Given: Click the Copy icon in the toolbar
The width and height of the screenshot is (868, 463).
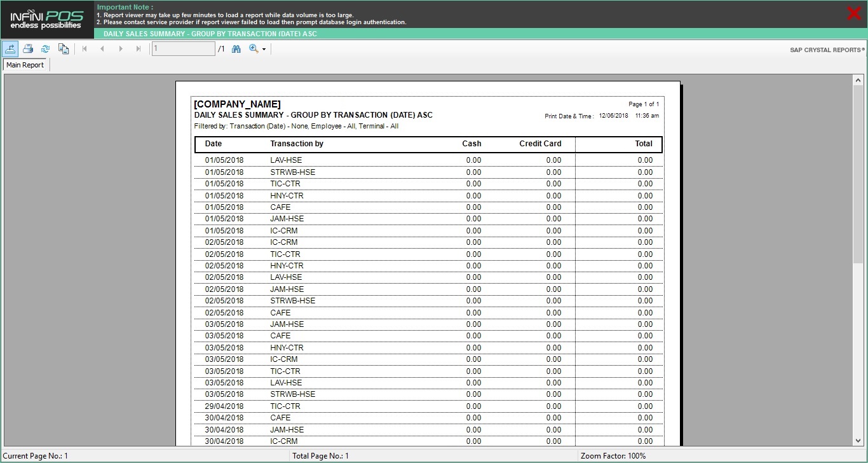Looking at the screenshot, I should coord(63,48).
